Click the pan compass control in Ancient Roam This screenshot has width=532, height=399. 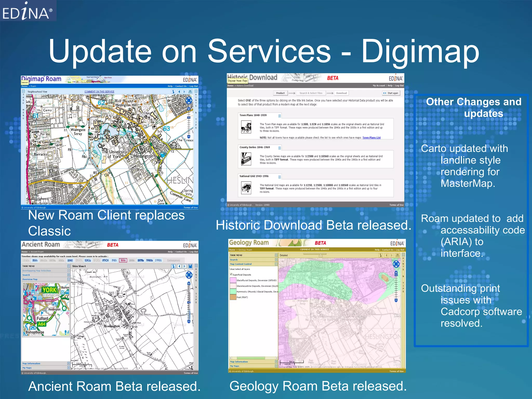click(189, 275)
